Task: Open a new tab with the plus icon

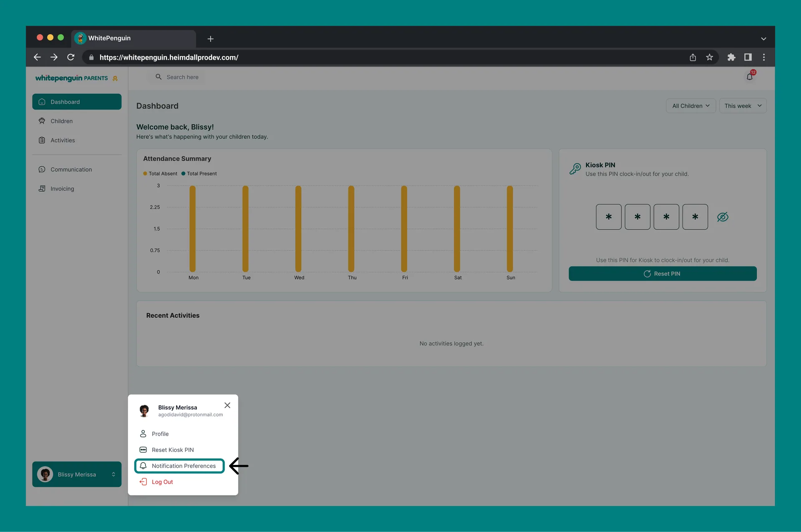Action: pos(210,39)
